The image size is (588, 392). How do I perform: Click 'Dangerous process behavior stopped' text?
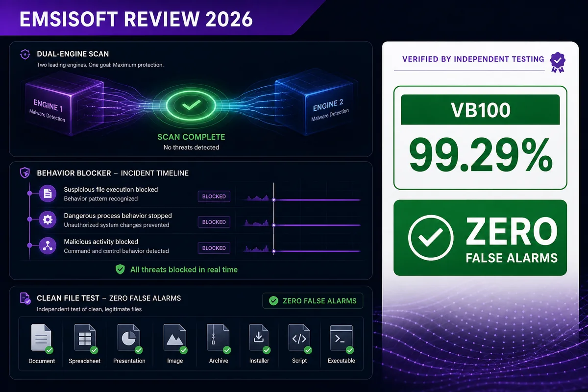[118, 216]
